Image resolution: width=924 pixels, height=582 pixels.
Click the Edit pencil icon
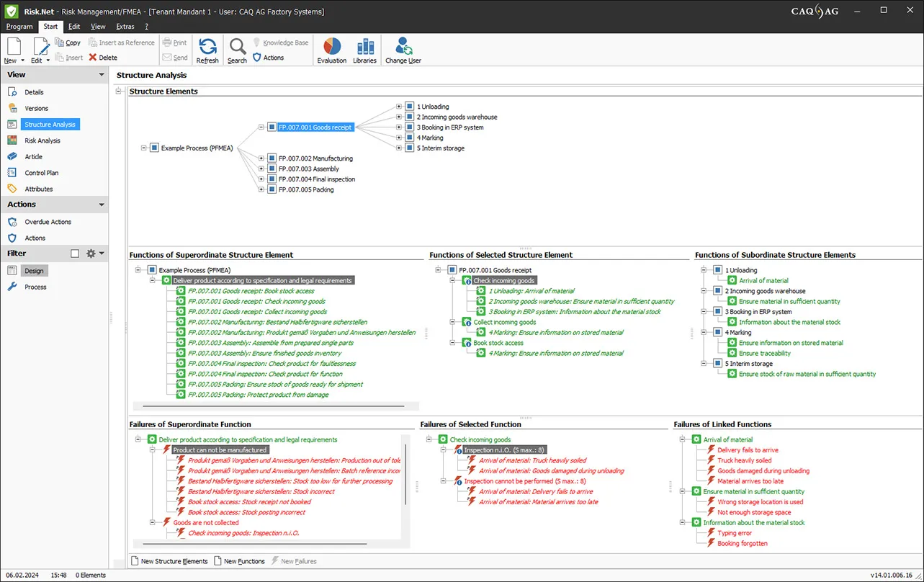click(40, 47)
